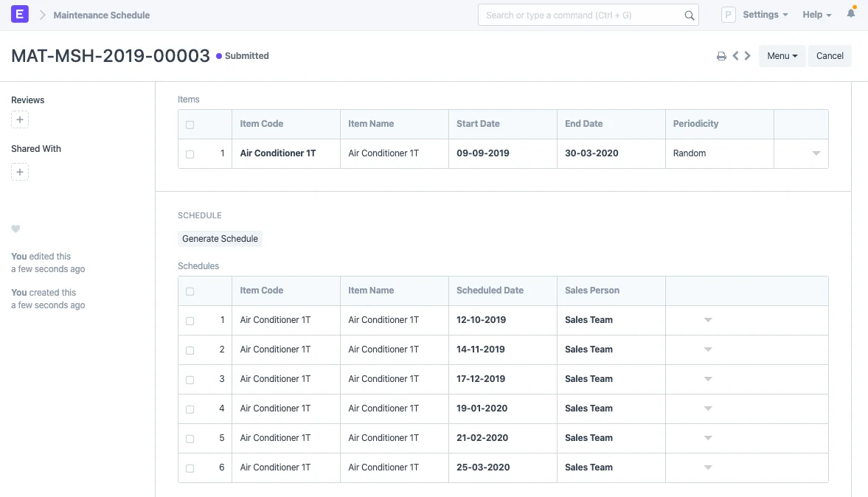Click the ERPNext home logo icon
This screenshot has width=868, height=497.
coord(20,15)
